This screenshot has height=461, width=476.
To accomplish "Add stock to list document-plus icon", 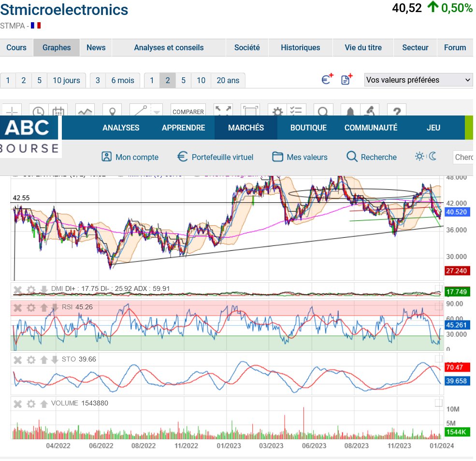I will (x=346, y=79).
